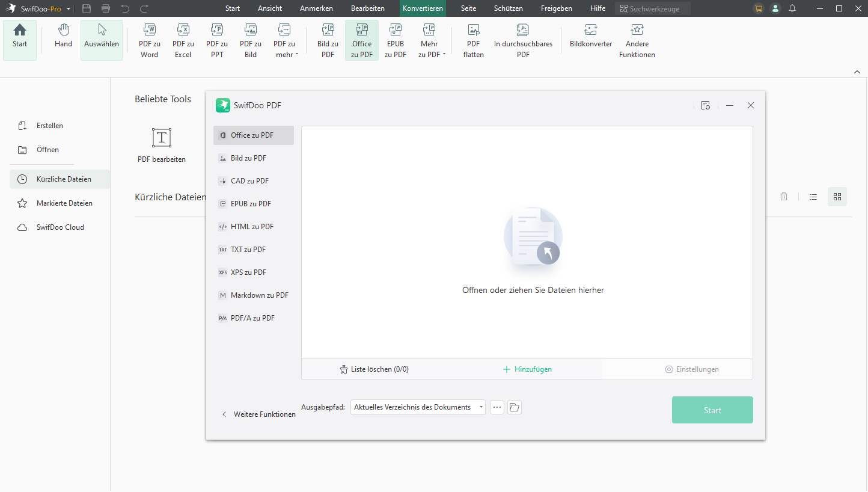The image size is (868, 492).
Task: Open the Hilfe menu
Action: (598, 8)
